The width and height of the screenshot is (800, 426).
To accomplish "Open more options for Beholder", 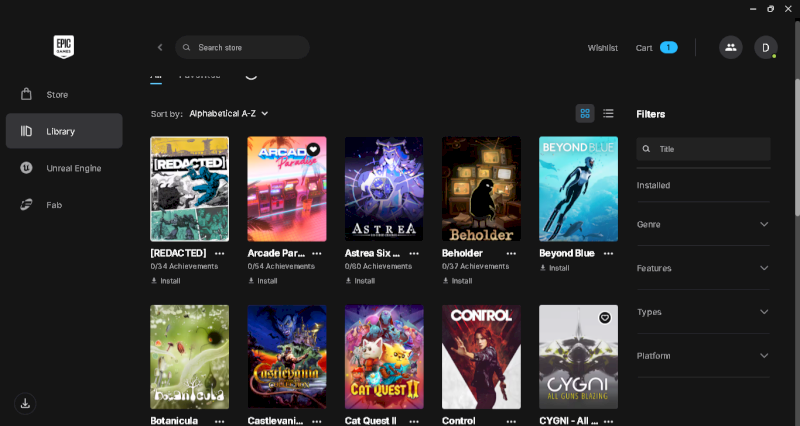I will tap(511, 253).
